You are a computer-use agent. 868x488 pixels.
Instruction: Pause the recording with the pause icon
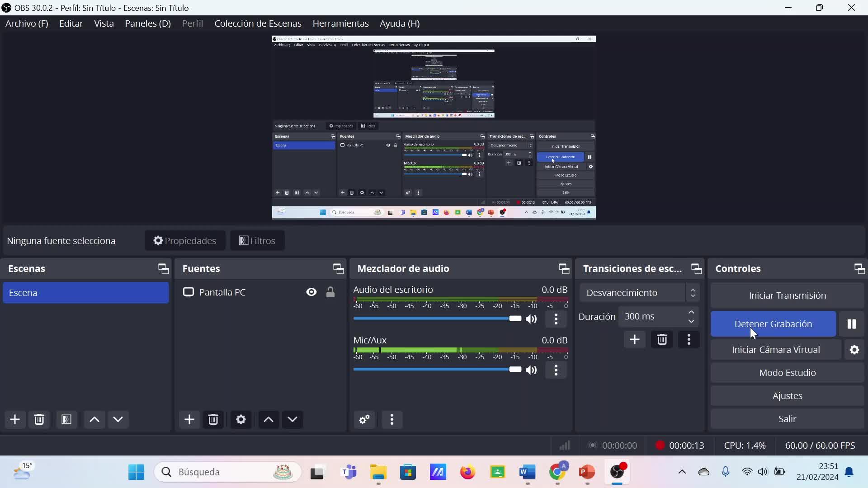(851, 324)
